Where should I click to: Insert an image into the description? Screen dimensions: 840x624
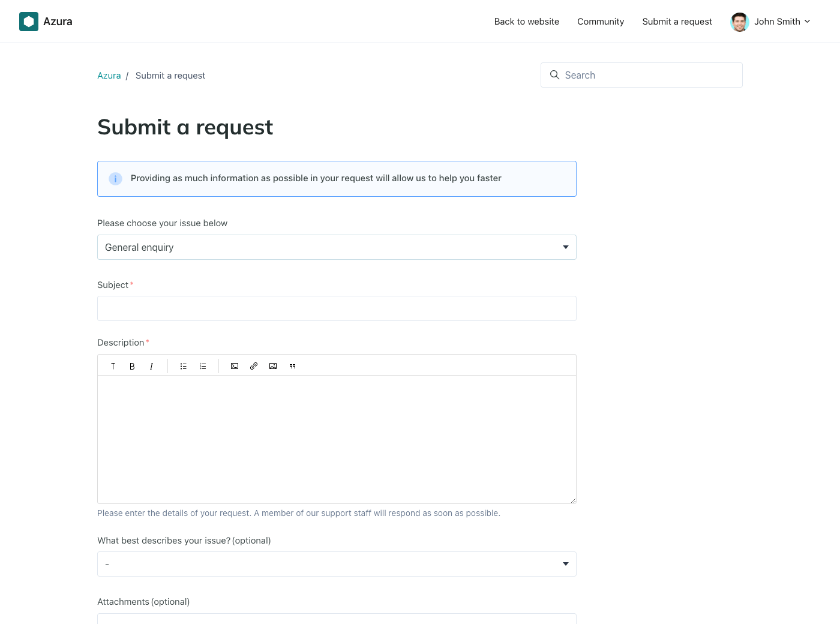pos(273,366)
